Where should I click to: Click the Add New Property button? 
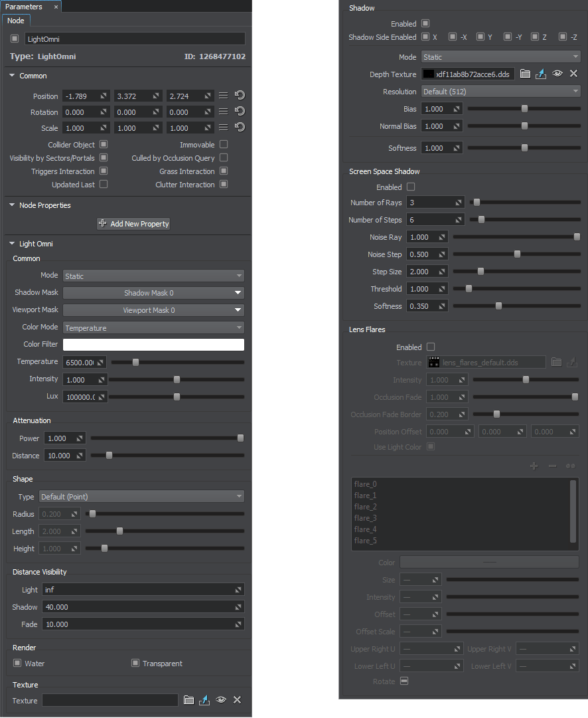tap(133, 224)
